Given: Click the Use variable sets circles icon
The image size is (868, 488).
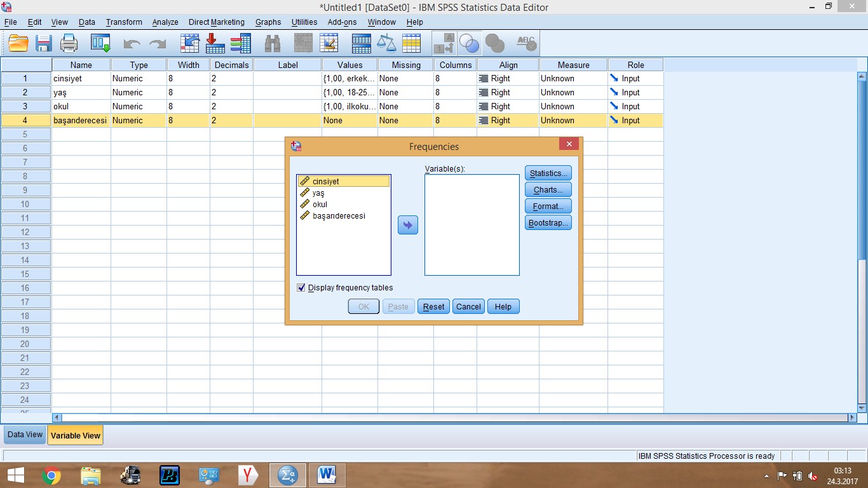Looking at the screenshot, I should (x=469, y=43).
